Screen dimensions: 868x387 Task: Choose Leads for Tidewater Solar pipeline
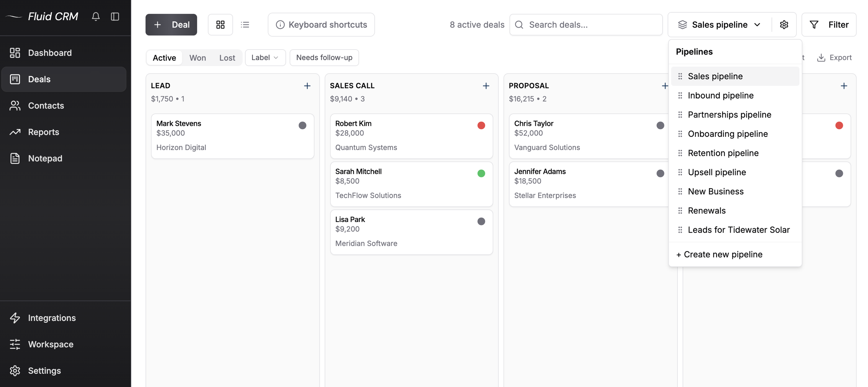tap(734, 230)
